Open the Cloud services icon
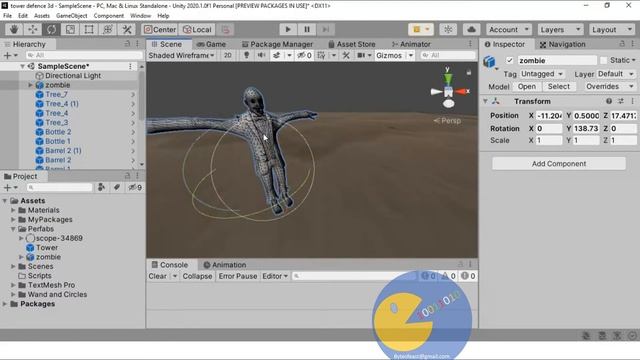The width and height of the screenshot is (640, 360). click(471, 29)
